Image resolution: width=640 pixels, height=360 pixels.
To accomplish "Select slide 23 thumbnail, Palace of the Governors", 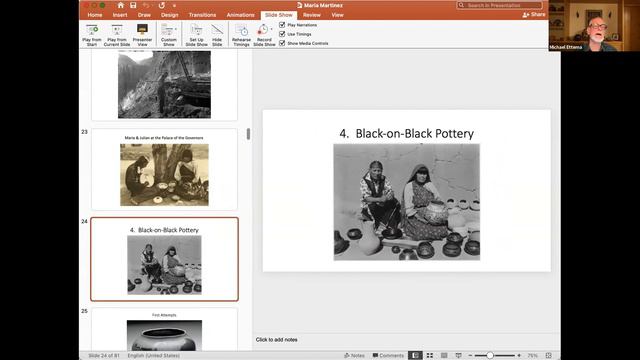I will [x=164, y=169].
